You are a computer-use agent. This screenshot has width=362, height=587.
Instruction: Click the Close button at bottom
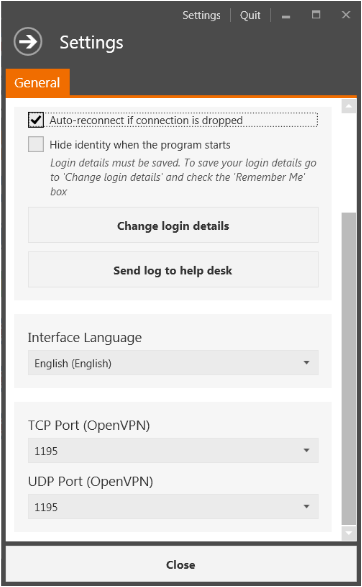(x=181, y=564)
